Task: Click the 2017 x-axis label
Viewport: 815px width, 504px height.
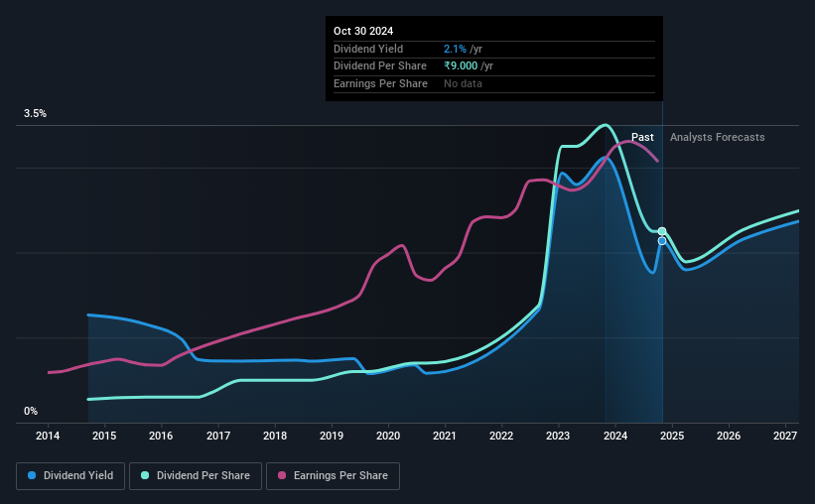Action: click(x=218, y=436)
